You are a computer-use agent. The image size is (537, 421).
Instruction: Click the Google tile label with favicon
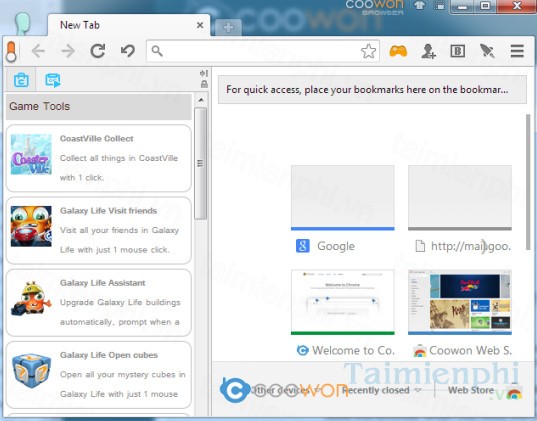pos(325,246)
